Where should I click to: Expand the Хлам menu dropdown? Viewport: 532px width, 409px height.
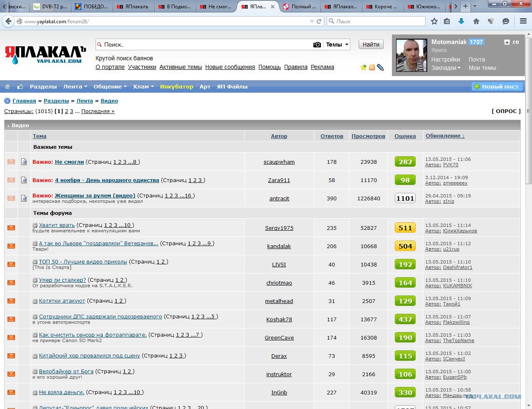pyautogui.click(x=143, y=86)
